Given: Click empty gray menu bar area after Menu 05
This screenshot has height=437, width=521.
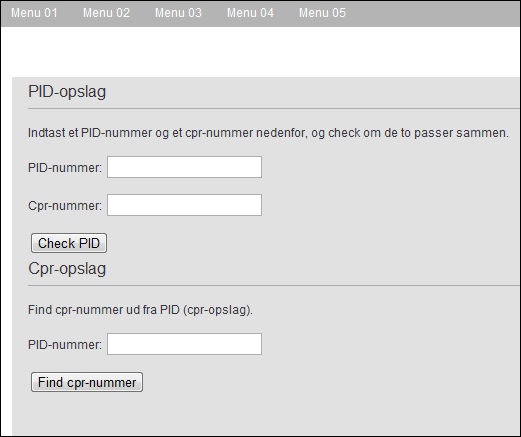Looking at the screenshot, I should click(x=433, y=13).
